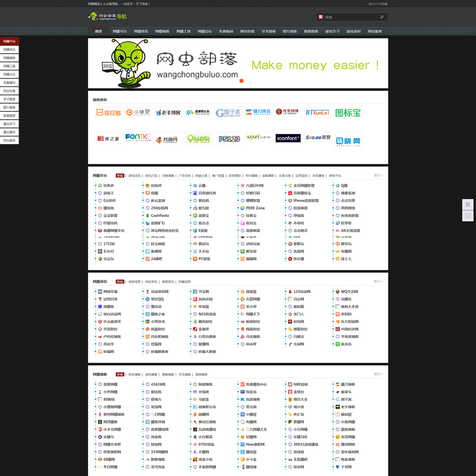Open the 变现猫 logo link
The height and width of the screenshot is (476, 476).
(x=108, y=113)
